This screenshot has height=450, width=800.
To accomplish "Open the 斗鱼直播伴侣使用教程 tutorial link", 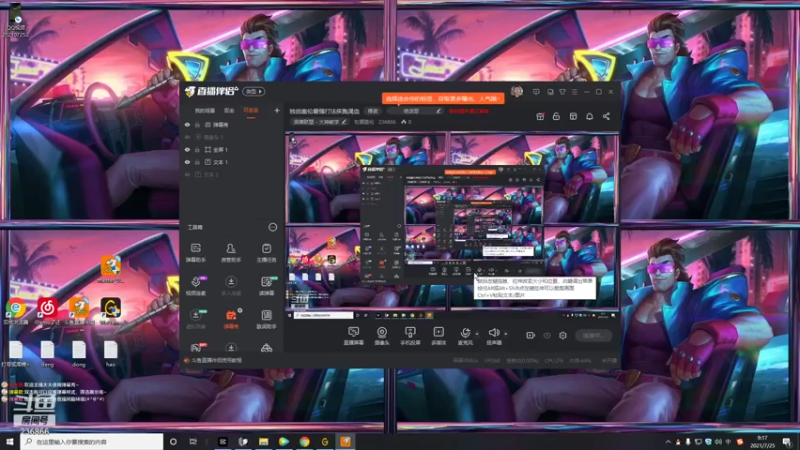I will coord(216,360).
